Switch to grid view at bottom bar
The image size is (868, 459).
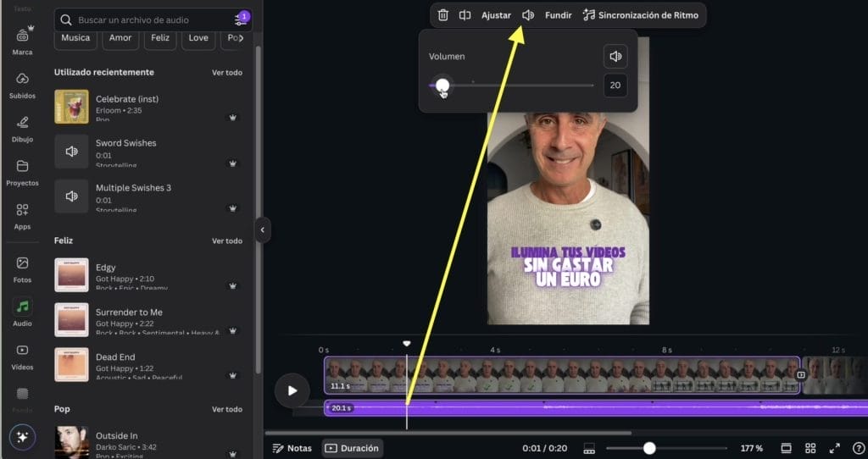click(x=810, y=448)
